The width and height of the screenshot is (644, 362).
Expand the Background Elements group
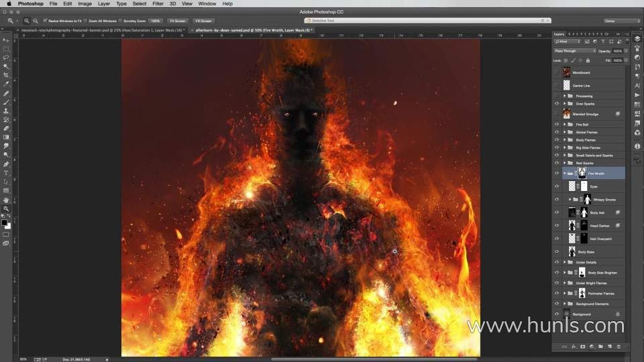[565, 304]
